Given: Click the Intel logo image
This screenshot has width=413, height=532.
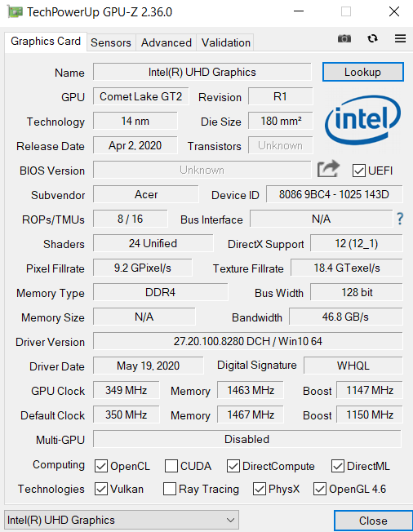Looking at the screenshot, I should pos(362,120).
